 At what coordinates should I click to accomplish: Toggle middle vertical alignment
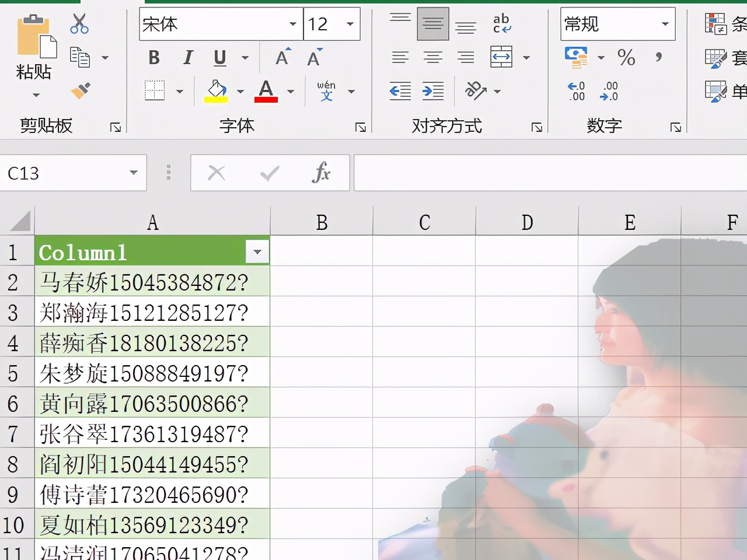click(x=433, y=24)
